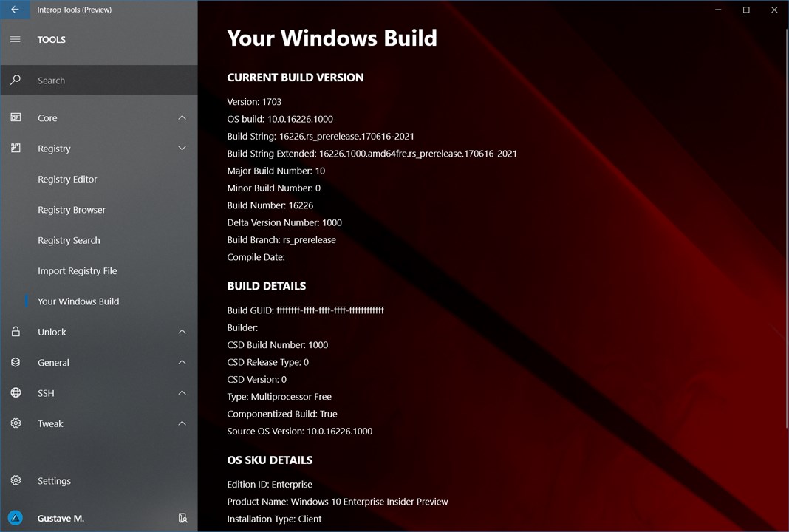Viewport: 789px width, 532px height.
Task: Click the Core section icon
Action: point(16,117)
